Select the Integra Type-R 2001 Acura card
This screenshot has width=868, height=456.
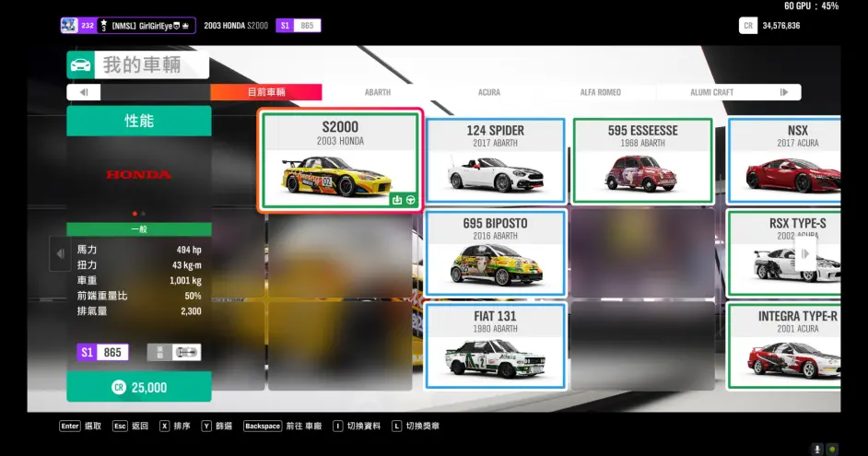tap(784, 345)
